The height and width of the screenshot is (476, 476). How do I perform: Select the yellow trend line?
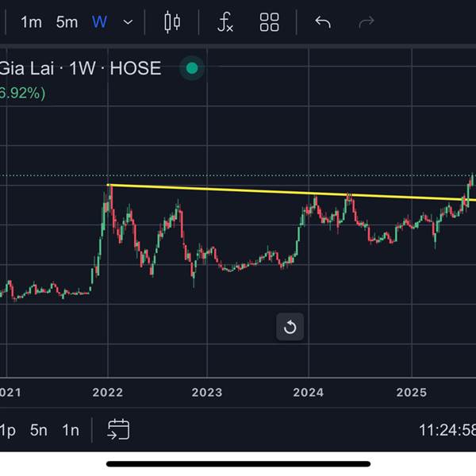(x=291, y=192)
